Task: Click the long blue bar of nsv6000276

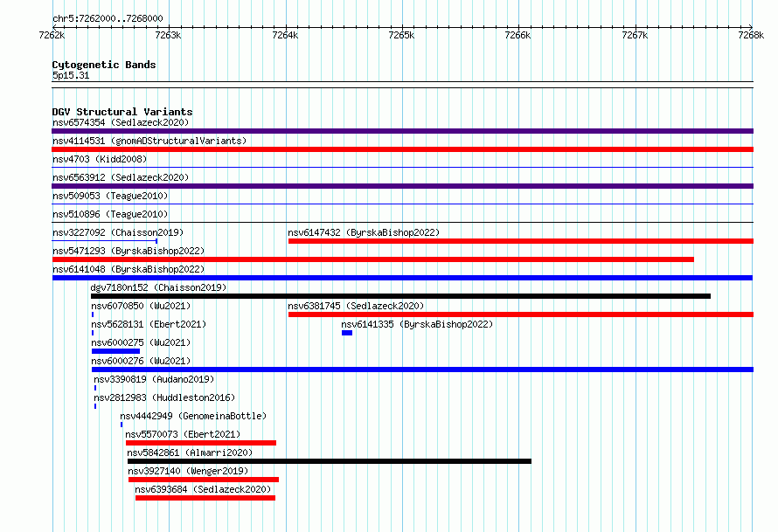Action: click(x=423, y=370)
